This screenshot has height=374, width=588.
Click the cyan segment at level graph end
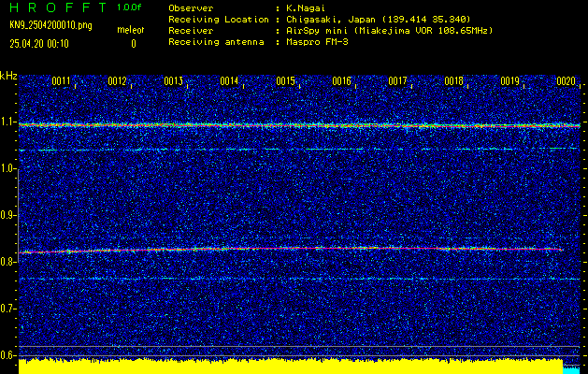coord(571,370)
